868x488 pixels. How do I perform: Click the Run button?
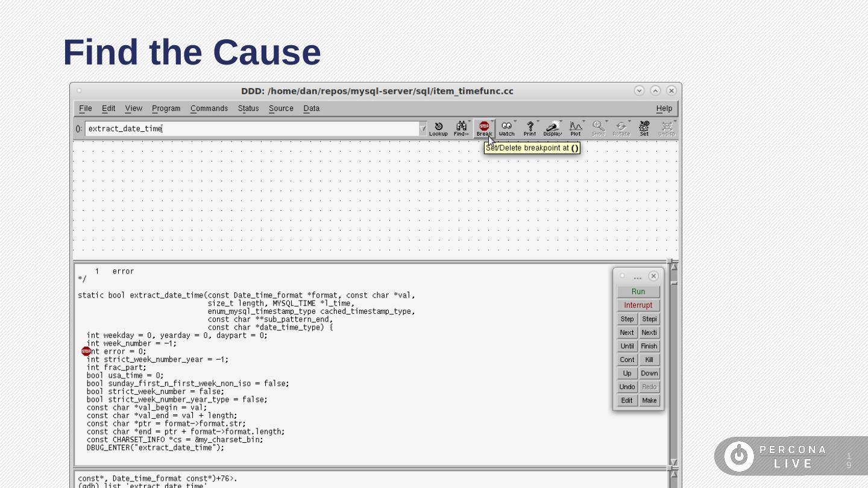[x=638, y=292]
